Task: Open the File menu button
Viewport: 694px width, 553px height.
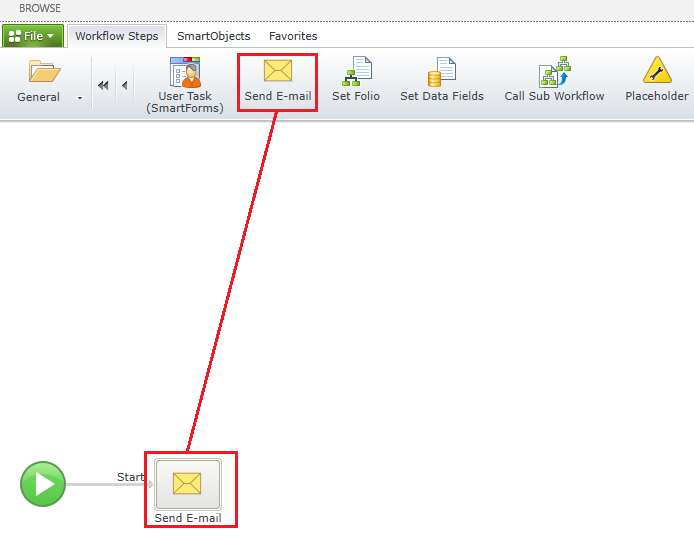Action: tap(33, 36)
